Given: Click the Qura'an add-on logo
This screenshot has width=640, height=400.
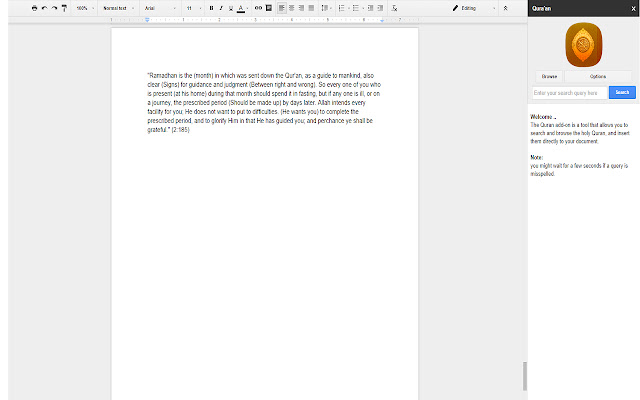Looking at the screenshot, I should [584, 45].
